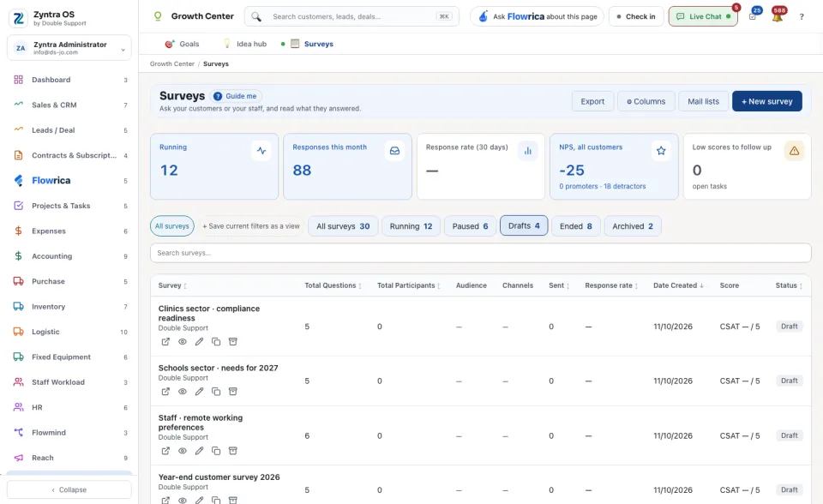The height and width of the screenshot is (504, 823).
Task: Sort table by Response rate column
Action: (611, 285)
